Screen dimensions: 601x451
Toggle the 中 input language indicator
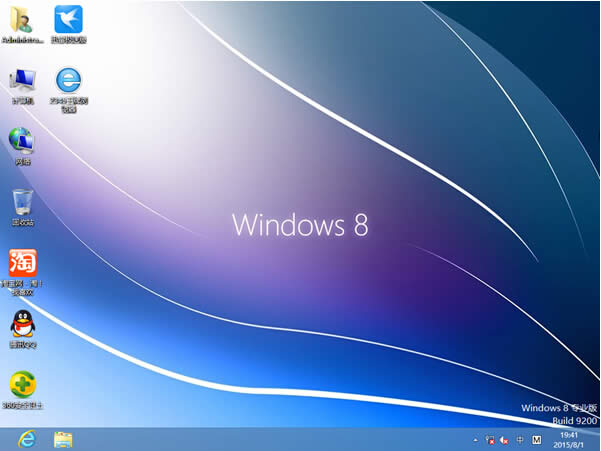(x=520, y=440)
